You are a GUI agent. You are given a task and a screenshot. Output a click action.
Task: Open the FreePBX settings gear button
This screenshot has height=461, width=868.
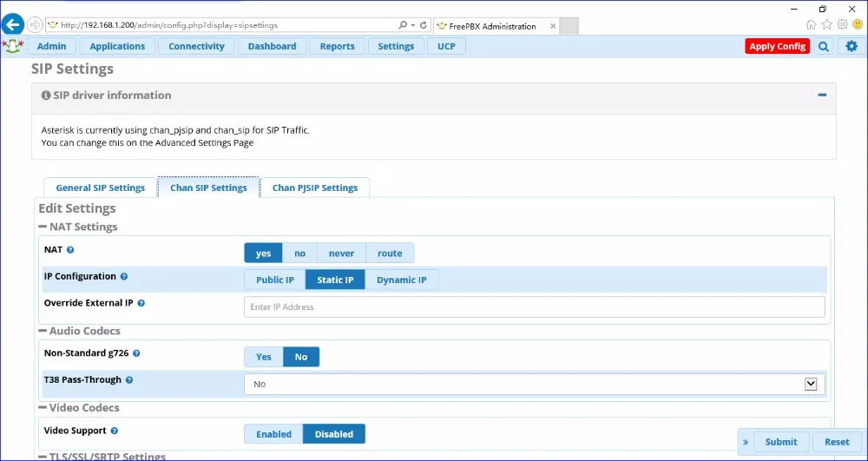(x=852, y=47)
